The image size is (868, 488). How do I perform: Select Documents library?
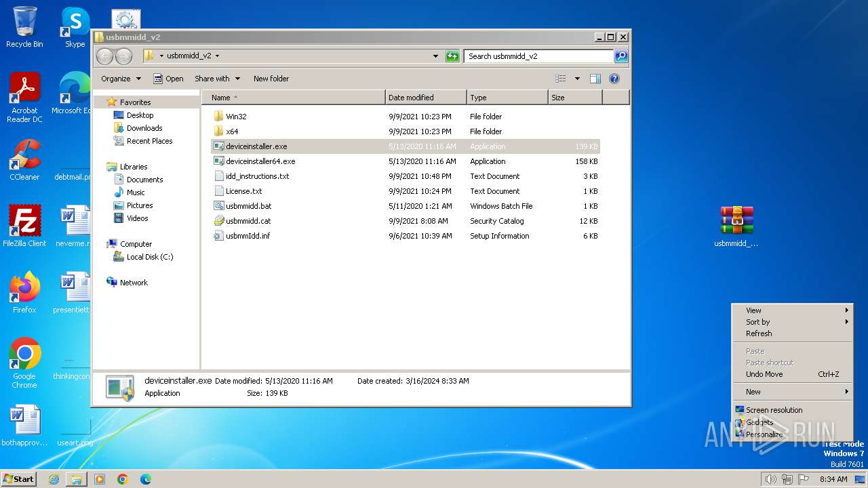coord(144,180)
